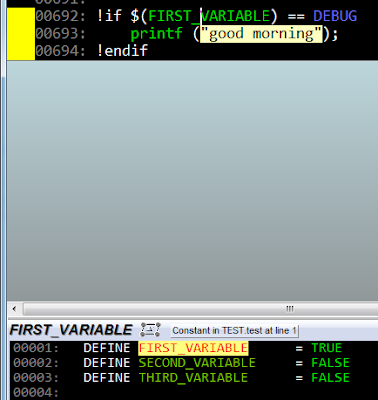Click the 'Constant in TEST.test at line 1' button
This screenshot has width=378, height=400.
(234, 331)
